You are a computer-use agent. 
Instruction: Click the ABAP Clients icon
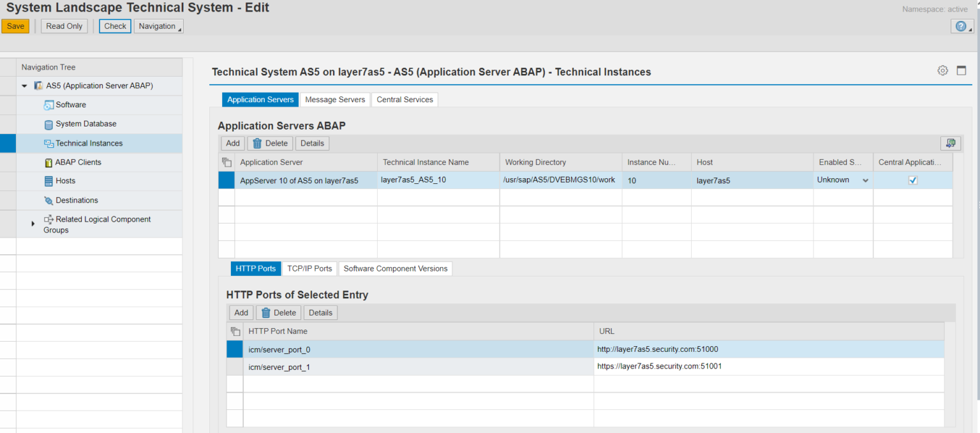48,163
